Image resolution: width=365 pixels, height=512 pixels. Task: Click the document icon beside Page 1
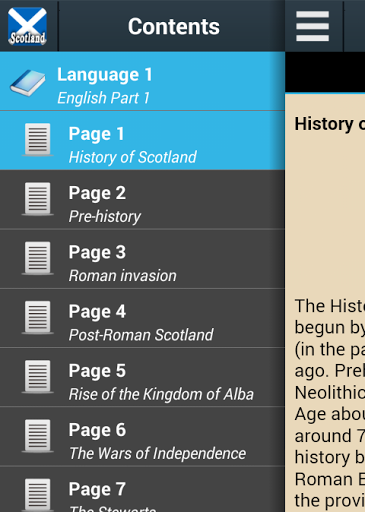[x=38, y=140]
